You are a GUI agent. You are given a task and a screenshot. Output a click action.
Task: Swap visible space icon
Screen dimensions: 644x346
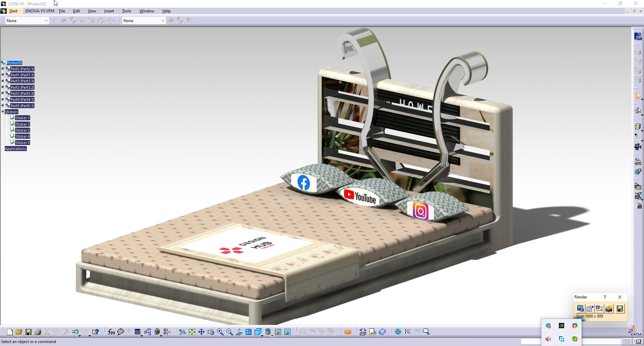pyautogui.click(x=287, y=332)
